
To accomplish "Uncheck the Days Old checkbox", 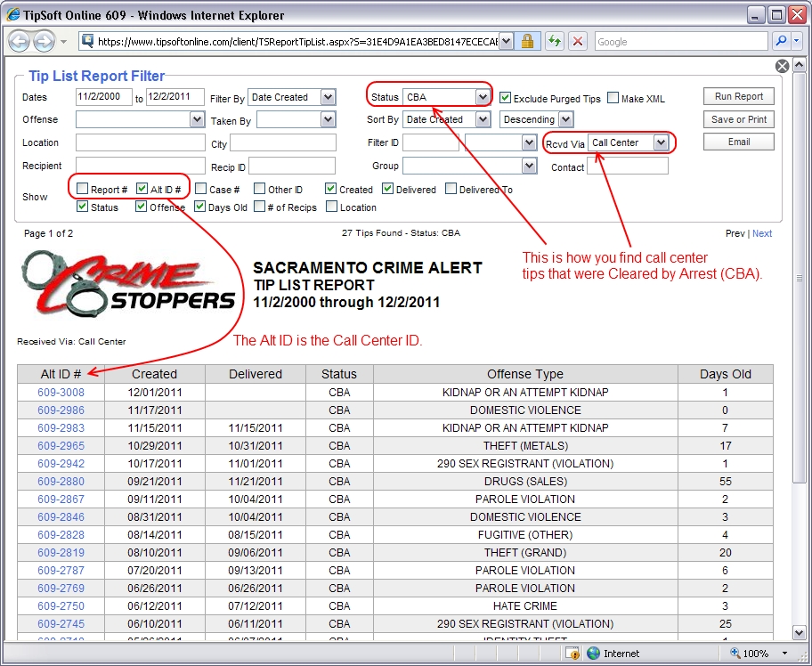I will pos(199,206).
